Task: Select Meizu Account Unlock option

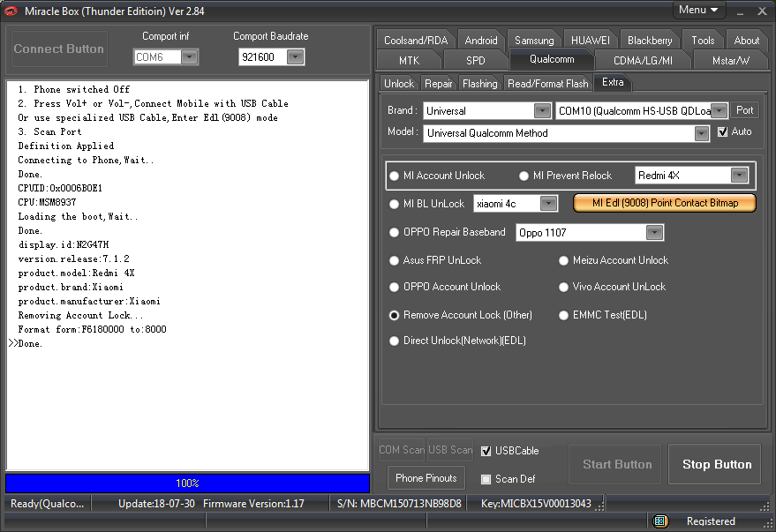Action: [x=563, y=260]
